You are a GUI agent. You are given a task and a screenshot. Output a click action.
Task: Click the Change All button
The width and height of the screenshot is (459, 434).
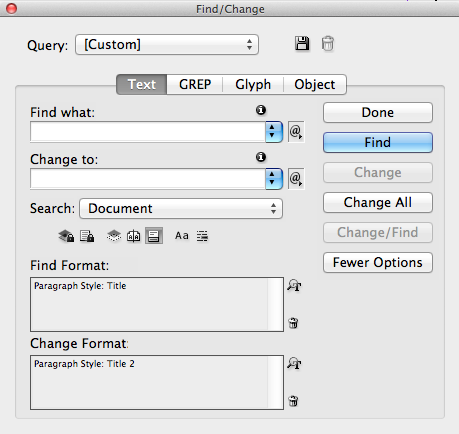click(x=378, y=202)
